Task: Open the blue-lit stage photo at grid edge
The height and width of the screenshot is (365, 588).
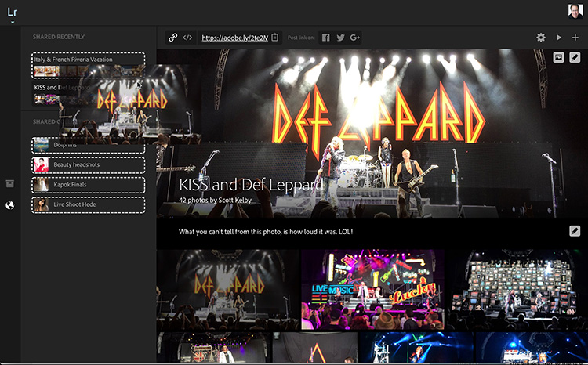Action: (531, 347)
